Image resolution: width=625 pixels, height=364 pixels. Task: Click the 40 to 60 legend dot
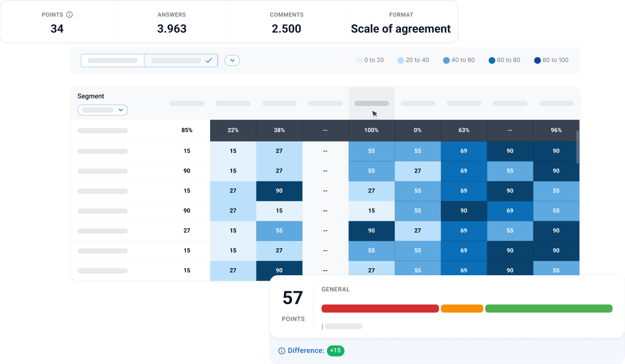(446, 60)
